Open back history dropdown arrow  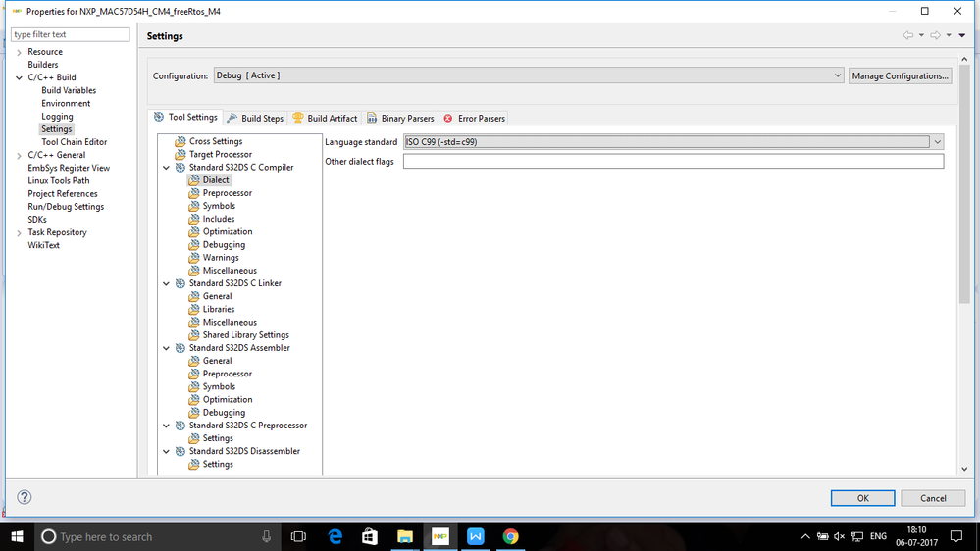921,35
